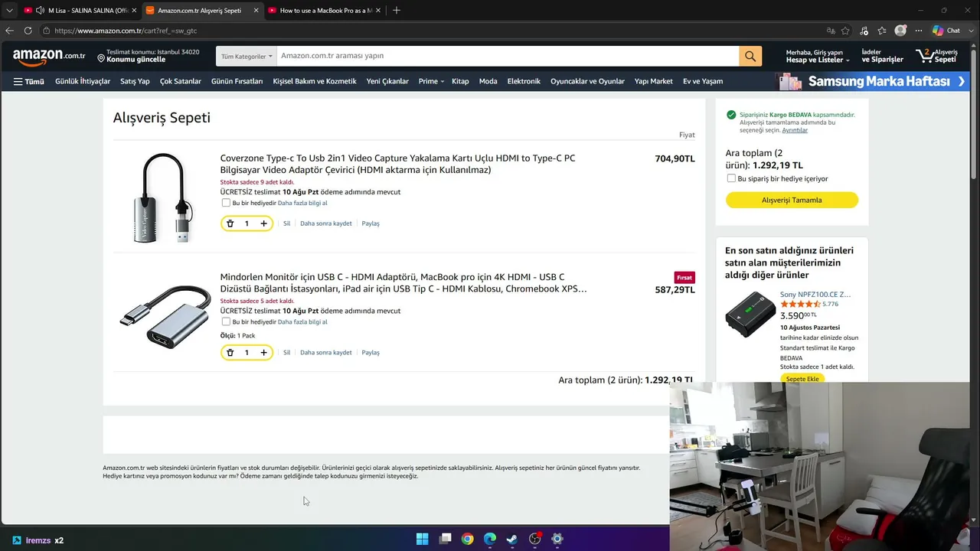Open the Tümü hamburger menu
Image resolution: width=980 pixels, height=551 pixels.
29,81
